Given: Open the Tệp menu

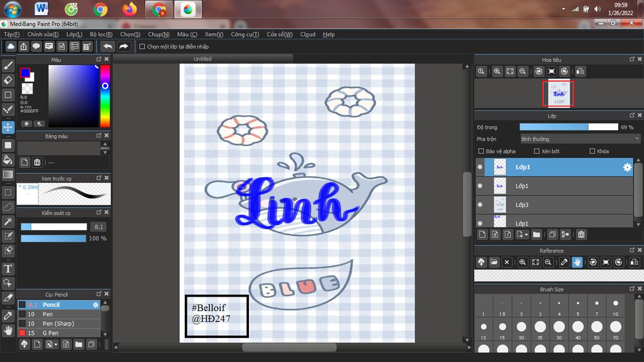Looking at the screenshot, I should [11, 35].
